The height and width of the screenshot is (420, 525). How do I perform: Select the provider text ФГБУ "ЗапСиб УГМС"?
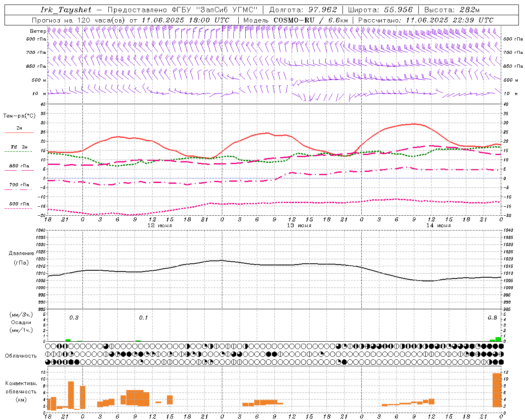click(216, 10)
